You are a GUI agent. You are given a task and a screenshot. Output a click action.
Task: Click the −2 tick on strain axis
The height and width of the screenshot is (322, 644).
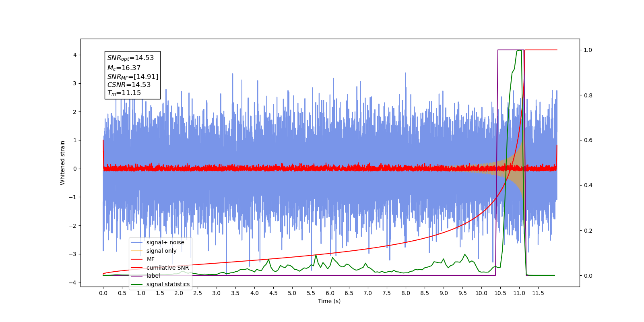pos(72,226)
